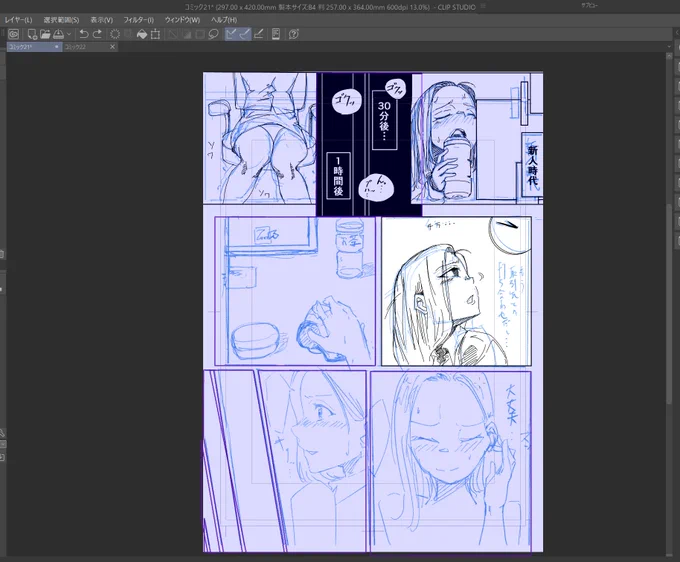Image resolution: width=680 pixels, height=562 pixels.
Task: Undo the last action
Action: click(x=84, y=34)
